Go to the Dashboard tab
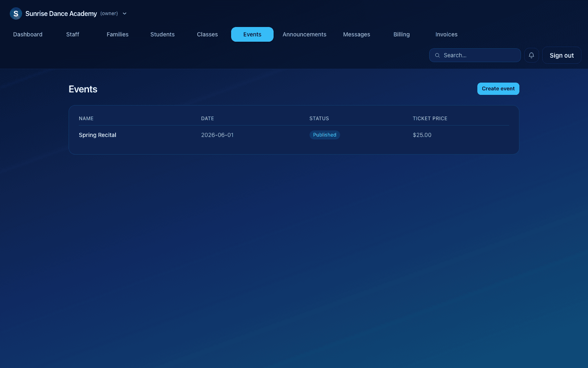The width and height of the screenshot is (588, 368). point(28,34)
